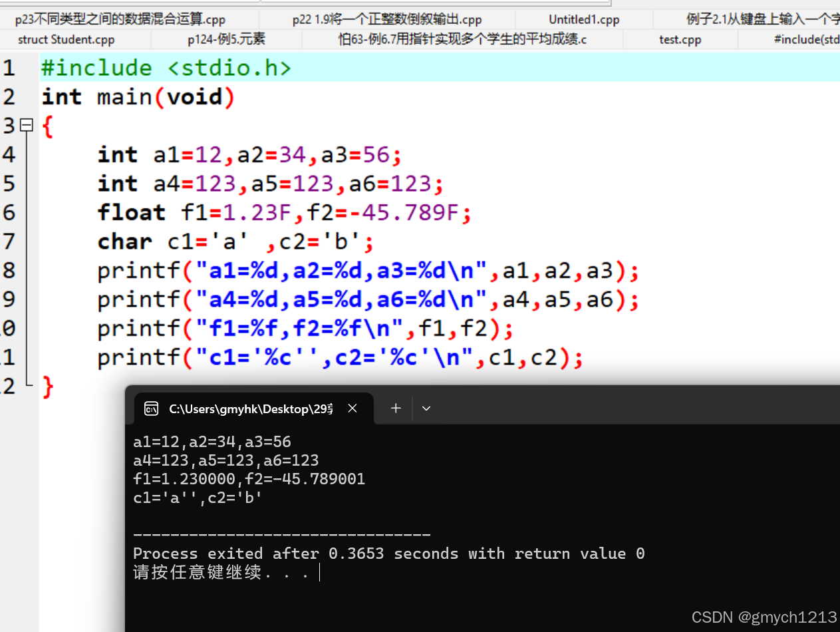The height and width of the screenshot is (632, 840).
Task: Click terminal output a1=12,a2=34,a3=56
Action: (212, 442)
